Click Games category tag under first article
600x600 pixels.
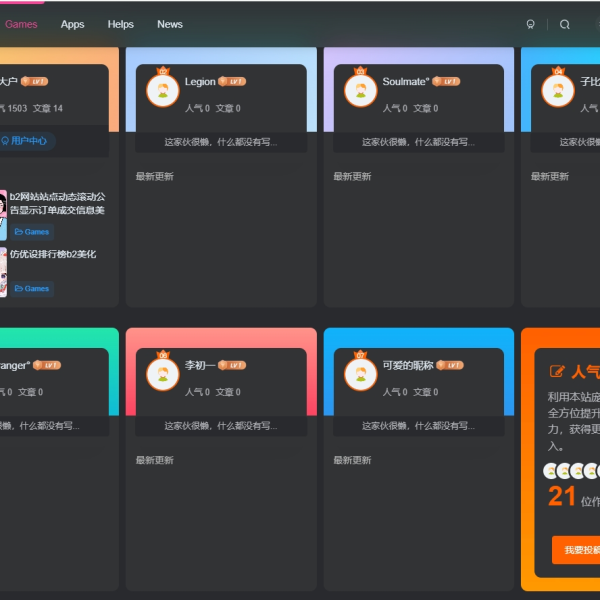click(32, 232)
